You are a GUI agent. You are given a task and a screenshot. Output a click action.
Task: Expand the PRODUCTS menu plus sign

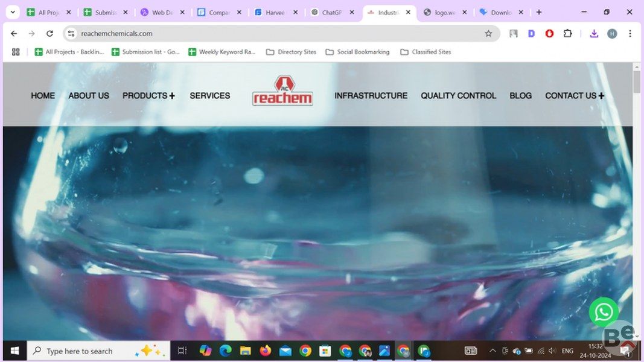point(172,96)
